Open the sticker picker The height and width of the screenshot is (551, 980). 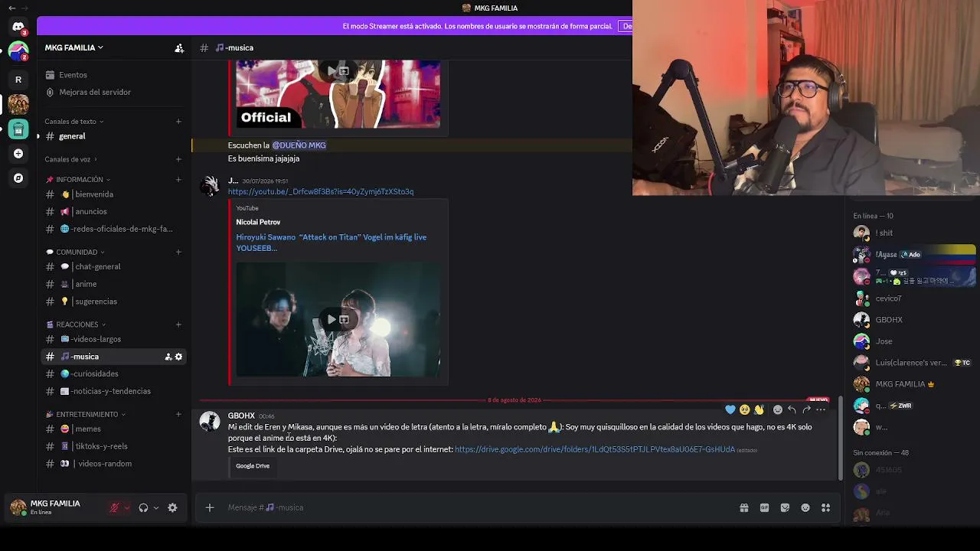(785, 507)
